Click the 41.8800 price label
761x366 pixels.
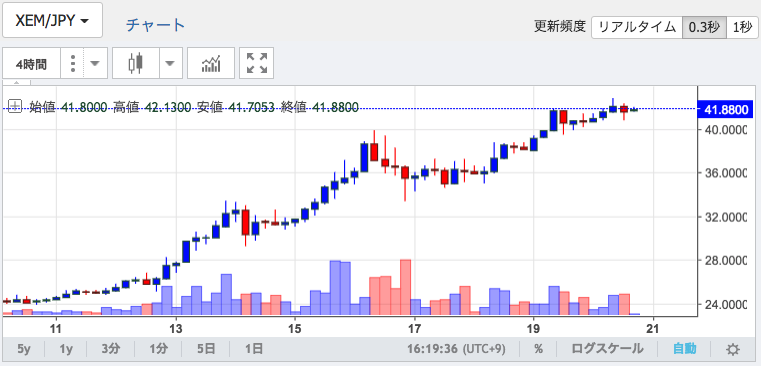pos(725,110)
